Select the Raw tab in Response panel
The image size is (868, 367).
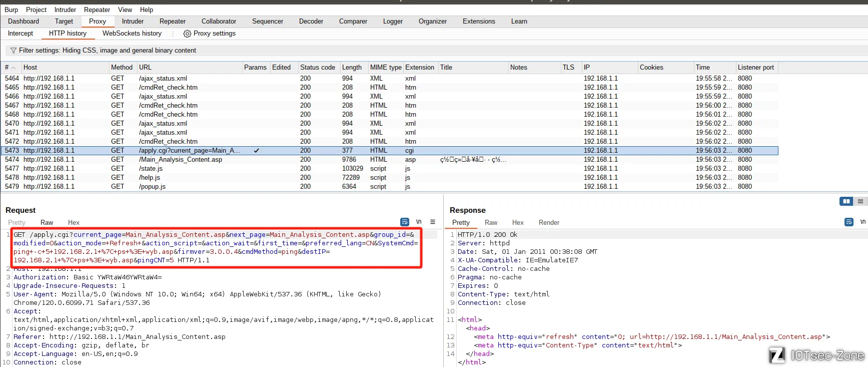(x=491, y=222)
